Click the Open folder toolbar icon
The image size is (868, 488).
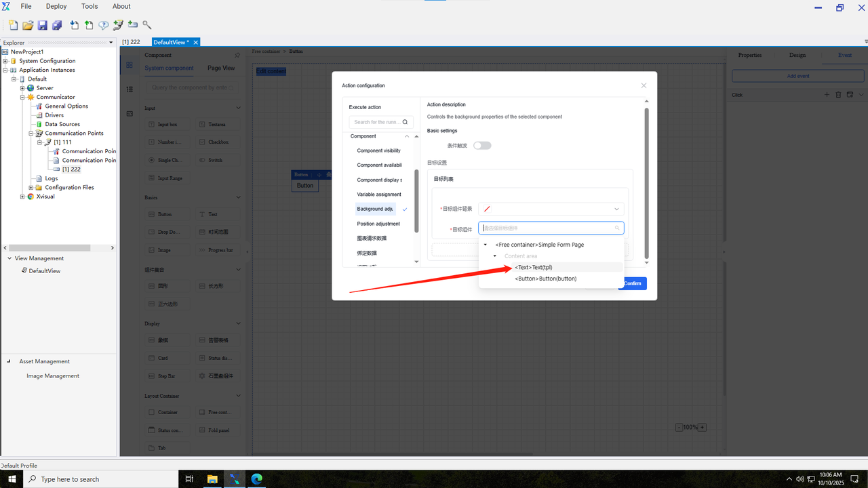tap(28, 25)
